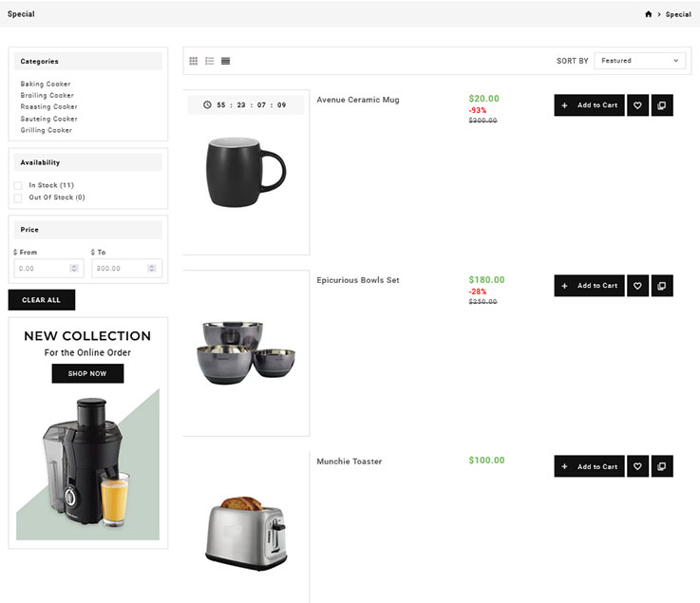Switch to compact table view
This screenshot has width=700, height=603.
coord(225,61)
